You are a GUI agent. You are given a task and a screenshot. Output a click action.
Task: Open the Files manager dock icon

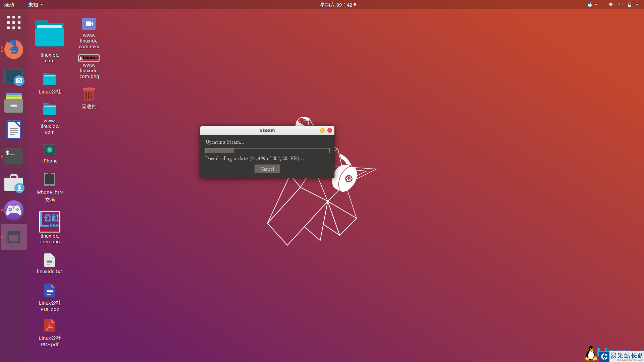tap(14, 103)
